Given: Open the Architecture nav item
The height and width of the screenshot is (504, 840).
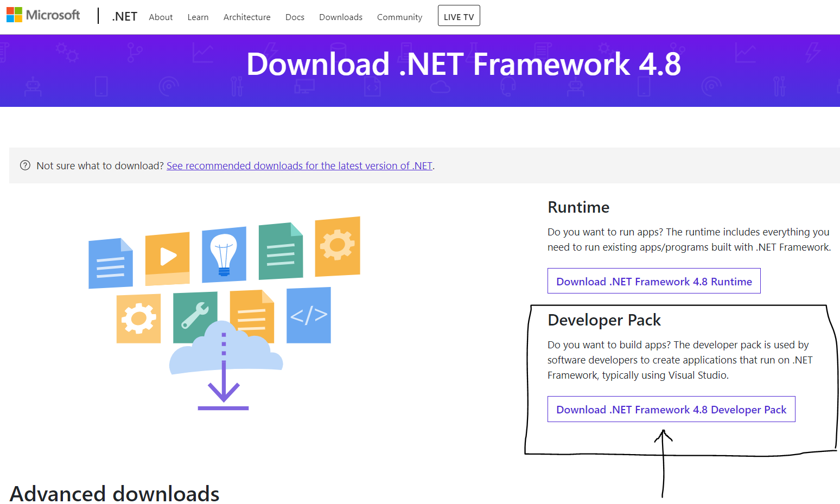Looking at the screenshot, I should click(x=247, y=17).
